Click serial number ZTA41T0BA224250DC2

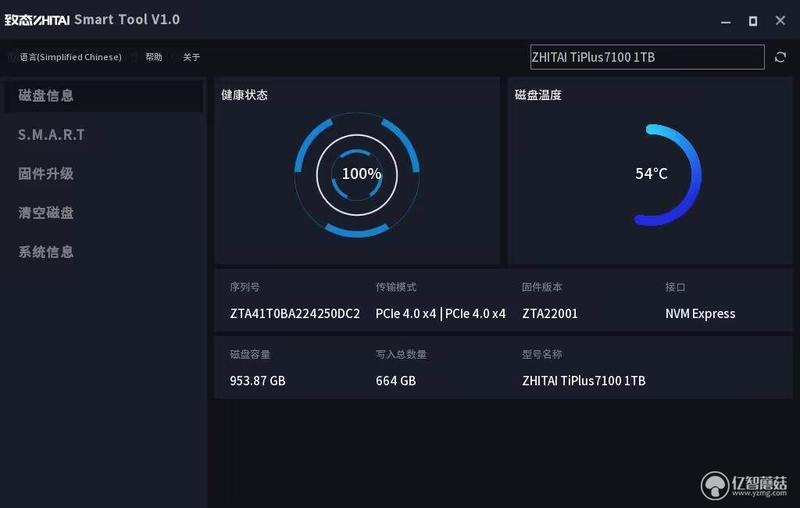[295, 313]
